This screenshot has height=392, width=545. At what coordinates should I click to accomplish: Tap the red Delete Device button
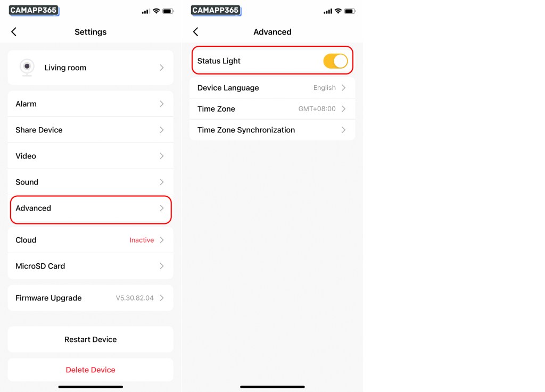pyautogui.click(x=90, y=370)
